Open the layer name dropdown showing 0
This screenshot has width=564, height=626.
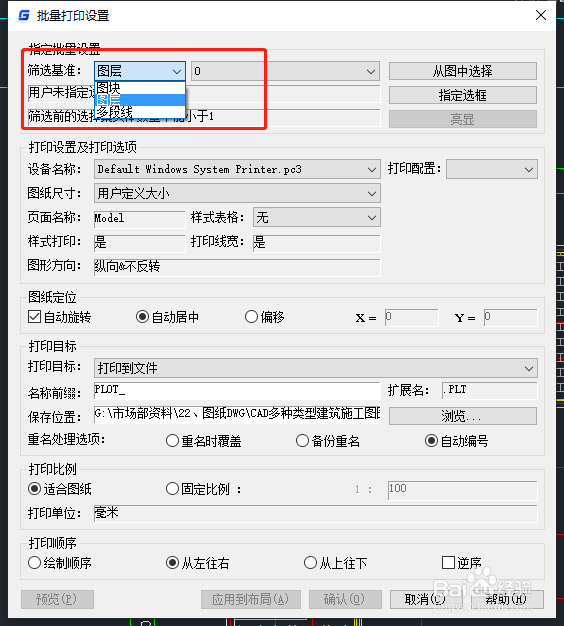click(285, 71)
